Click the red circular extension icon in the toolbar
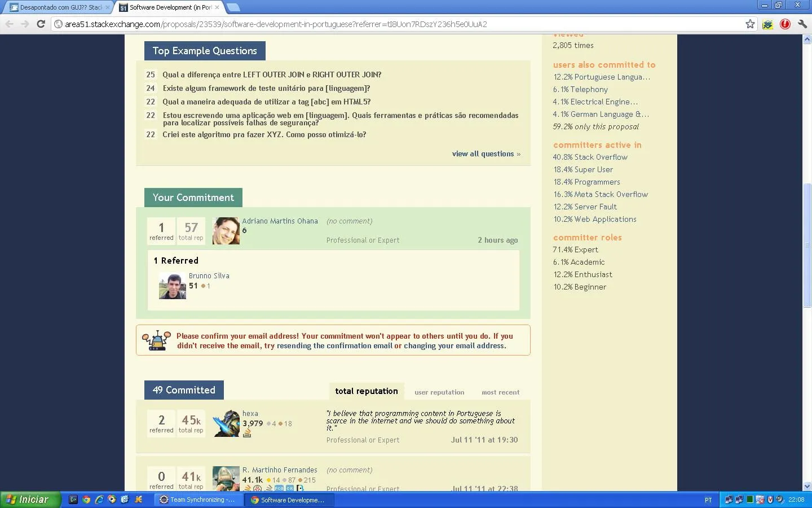 click(785, 24)
